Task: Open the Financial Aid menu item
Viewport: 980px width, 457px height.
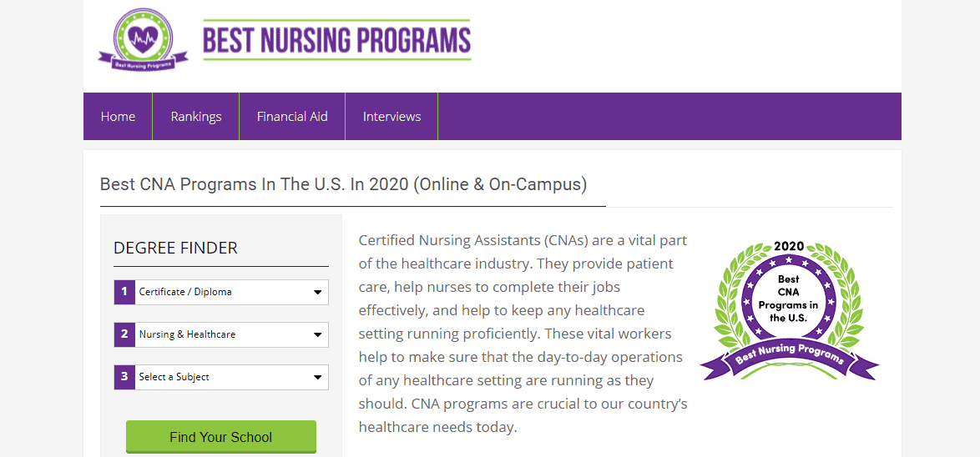Action: pyautogui.click(x=292, y=117)
